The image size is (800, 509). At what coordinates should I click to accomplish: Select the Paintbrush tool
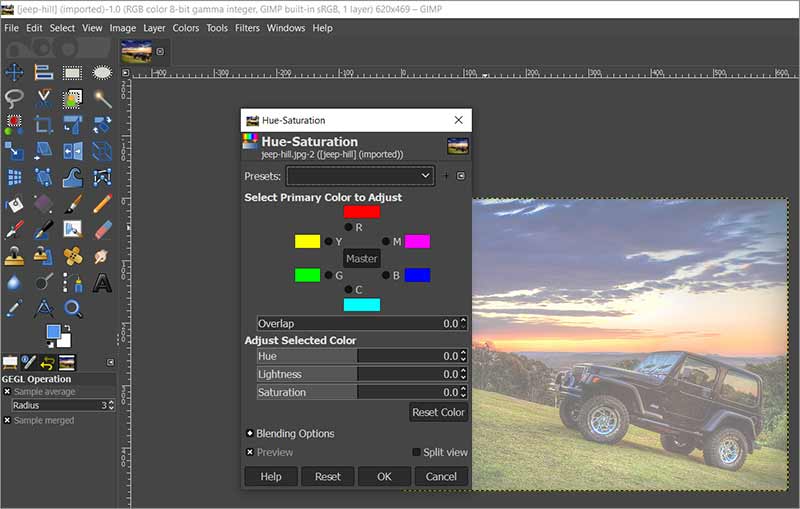click(72, 204)
